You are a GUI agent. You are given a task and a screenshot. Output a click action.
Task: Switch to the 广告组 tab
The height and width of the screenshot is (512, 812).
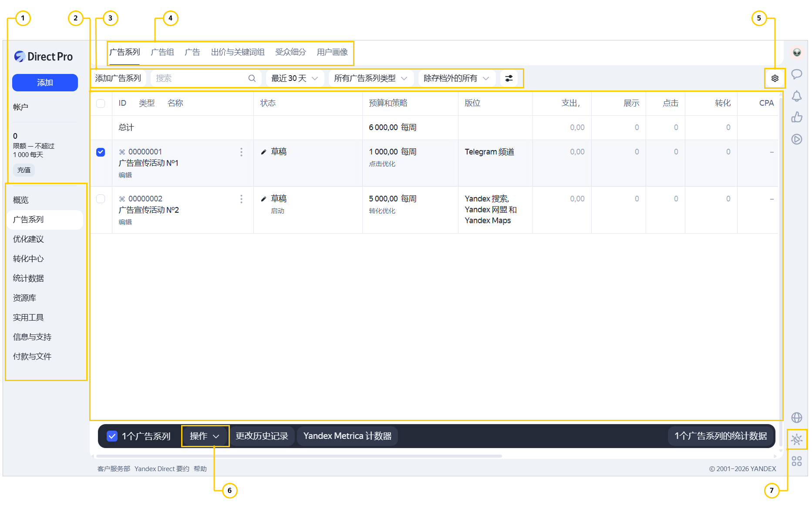[x=162, y=52]
